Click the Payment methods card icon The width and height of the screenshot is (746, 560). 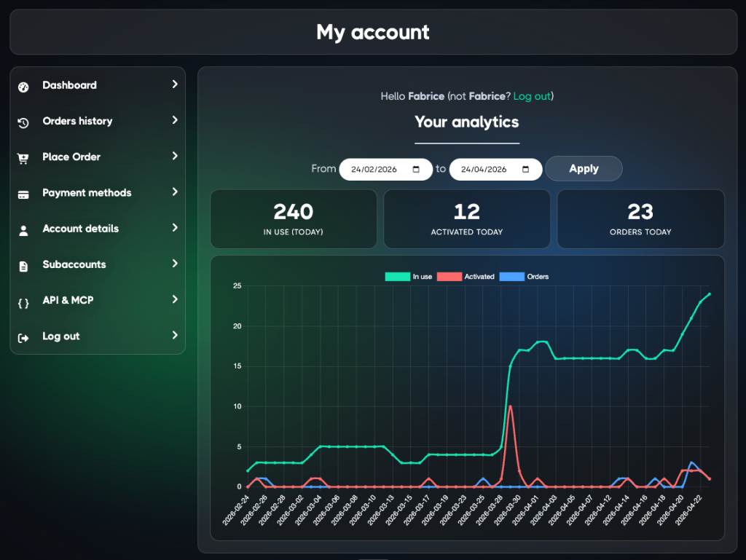(23, 194)
